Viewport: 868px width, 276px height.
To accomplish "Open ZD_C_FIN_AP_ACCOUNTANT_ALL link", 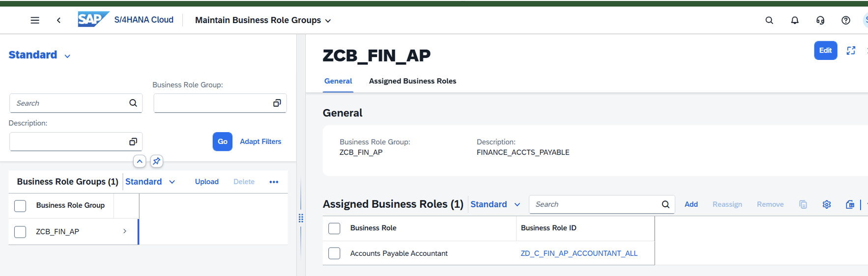I will pos(579,253).
